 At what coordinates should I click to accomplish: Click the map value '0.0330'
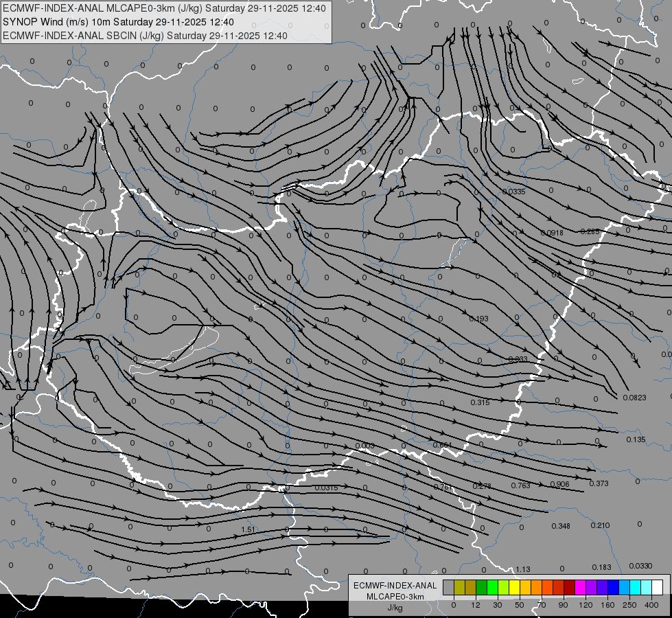[x=640, y=566]
